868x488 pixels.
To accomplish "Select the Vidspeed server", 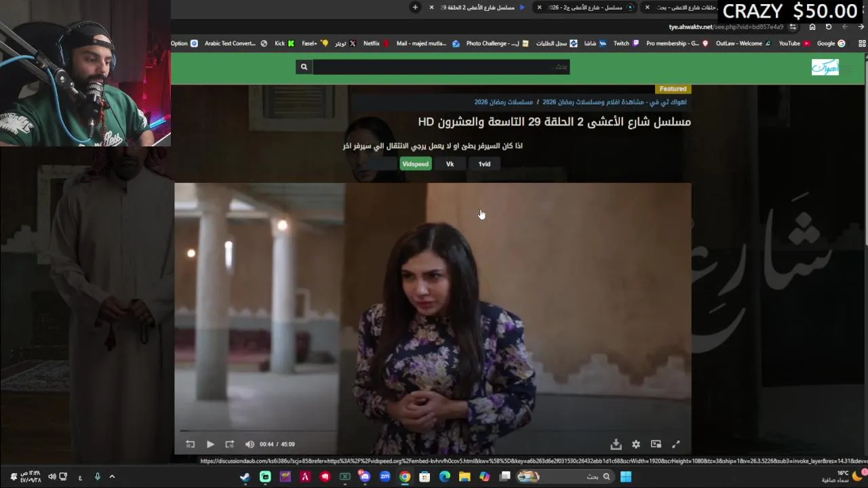I will tap(416, 164).
